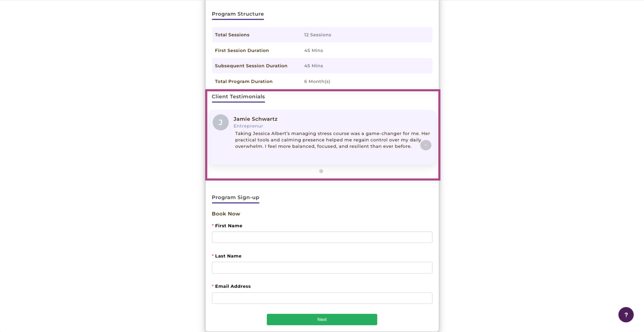Click the First Name field label
Image resolution: width=644 pixels, height=332 pixels.
pos(228,226)
